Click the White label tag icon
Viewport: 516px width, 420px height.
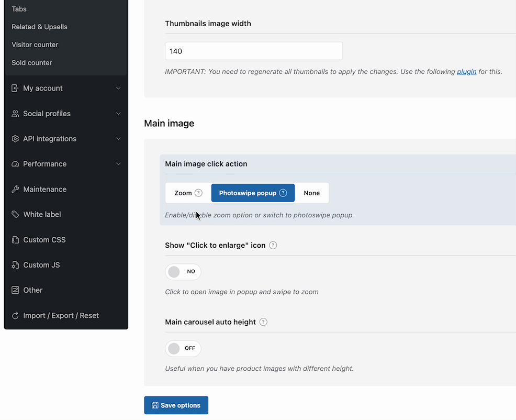[x=15, y=214]
